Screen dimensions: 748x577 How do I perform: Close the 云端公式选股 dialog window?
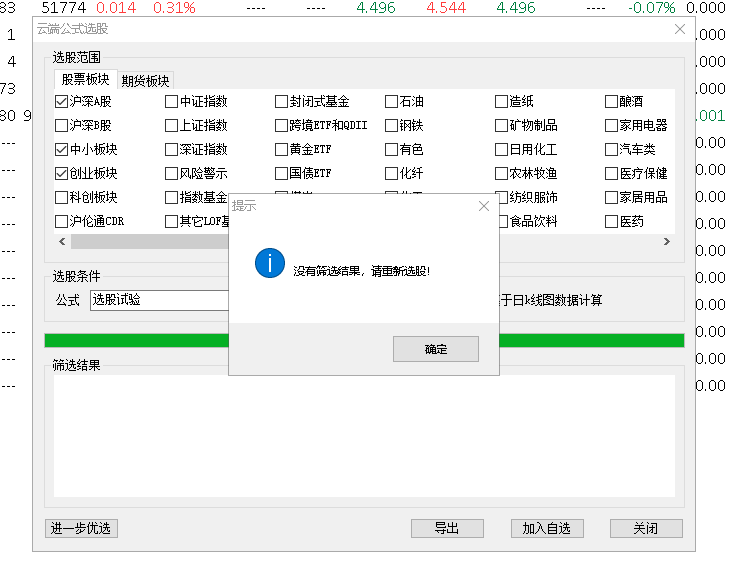(680, 29)
